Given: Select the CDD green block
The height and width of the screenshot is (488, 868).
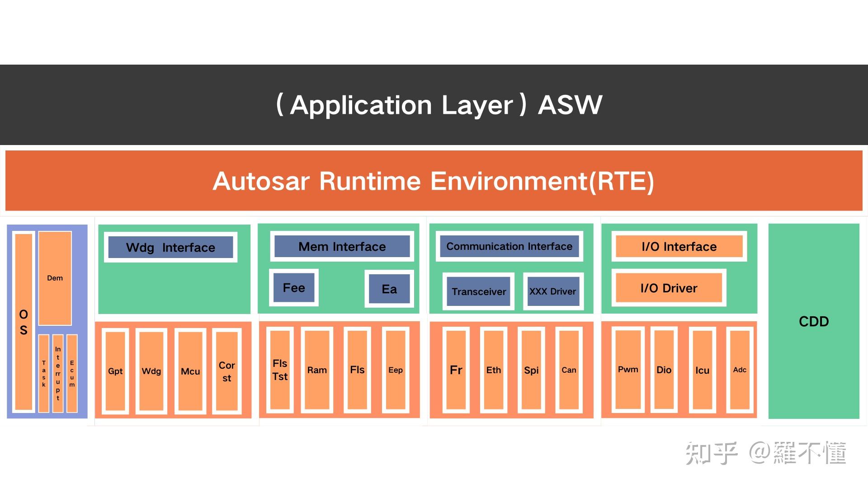Looking at the screenshot, I should [x=813, y=321].
